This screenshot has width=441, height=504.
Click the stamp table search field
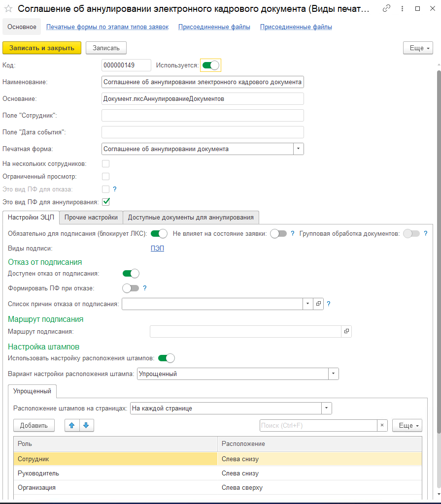318,425
